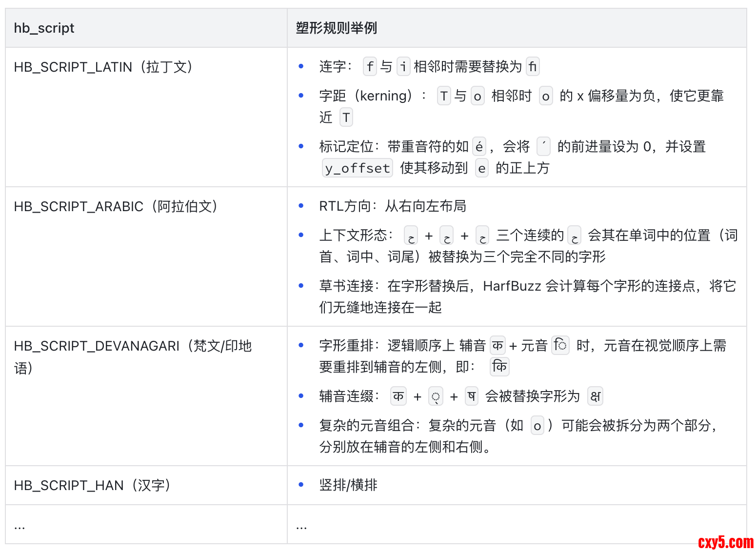756x552 pixels.
Task: Click the "ﬁ" ligature code chip
Action: (x=533, y=66)
